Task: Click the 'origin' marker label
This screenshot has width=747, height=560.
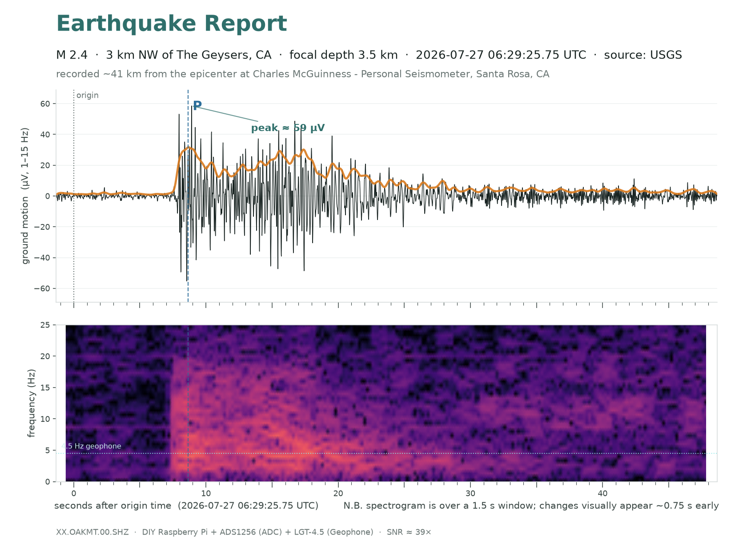Action: [x=88, y=96]
